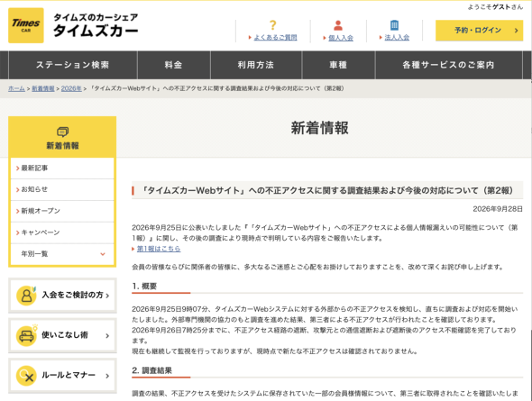This screenshot has height=401, width=532.
Task: Click the question mark FAQ icon
Action: point(273,25)
